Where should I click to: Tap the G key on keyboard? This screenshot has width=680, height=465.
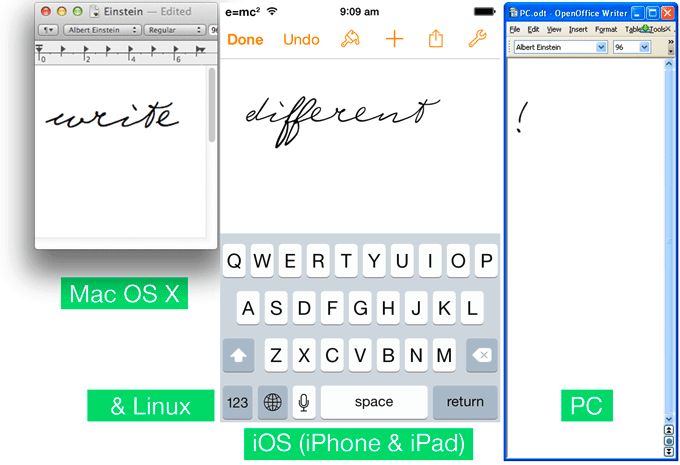[360, 308]
